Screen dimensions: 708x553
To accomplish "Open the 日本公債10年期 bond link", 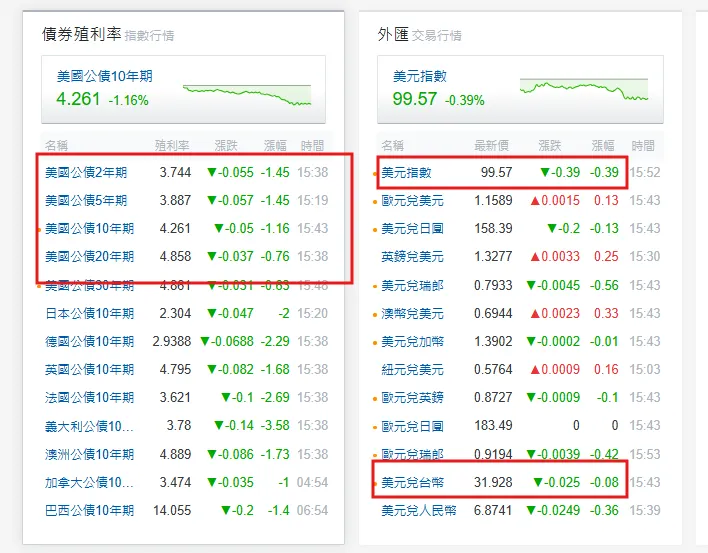I will [89, 313].
